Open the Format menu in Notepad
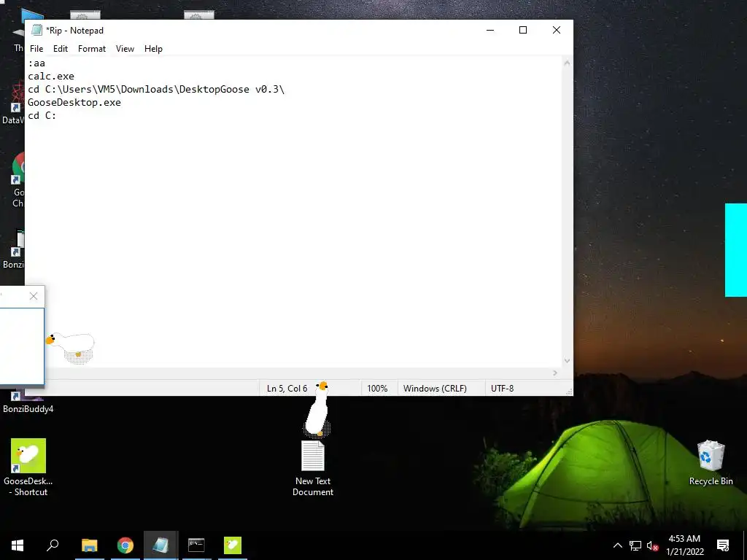Screen dimensions: 747x560 tap(91, 49)
